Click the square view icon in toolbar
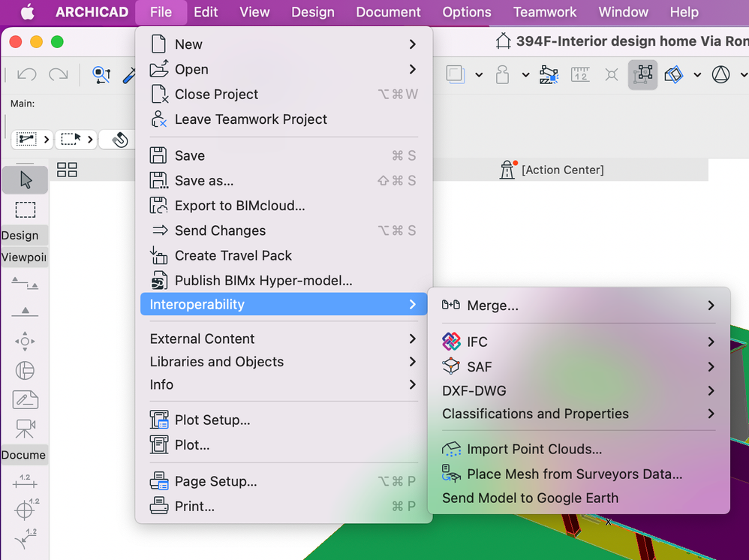749x560 pixels. pos(456,74)
